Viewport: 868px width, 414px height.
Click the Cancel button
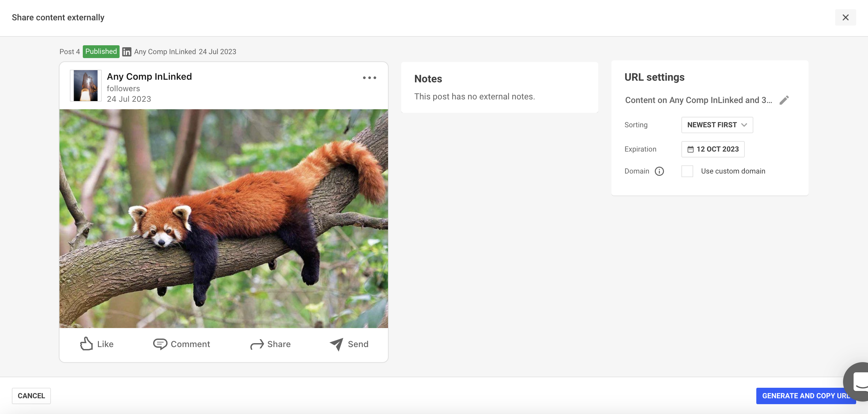click(31, 396)
